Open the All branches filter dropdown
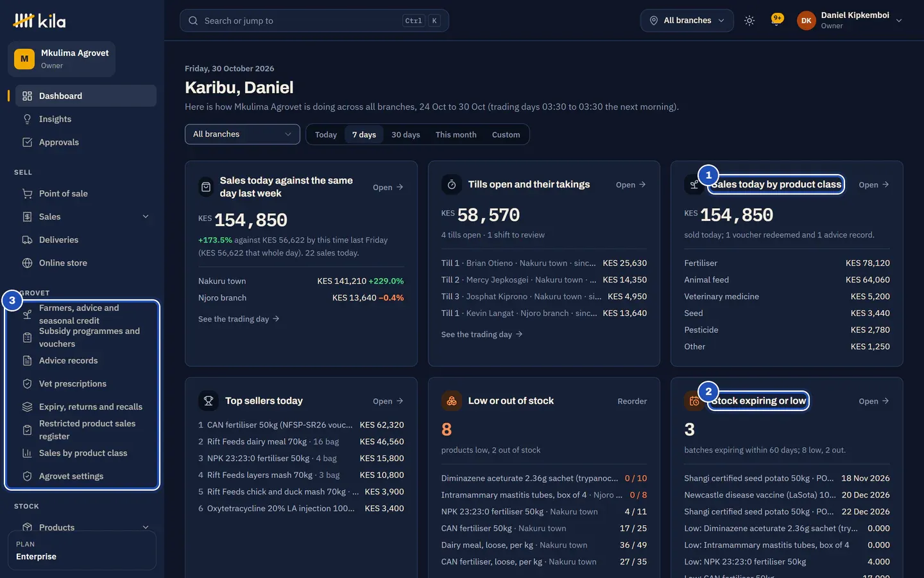 click(243, 134)
